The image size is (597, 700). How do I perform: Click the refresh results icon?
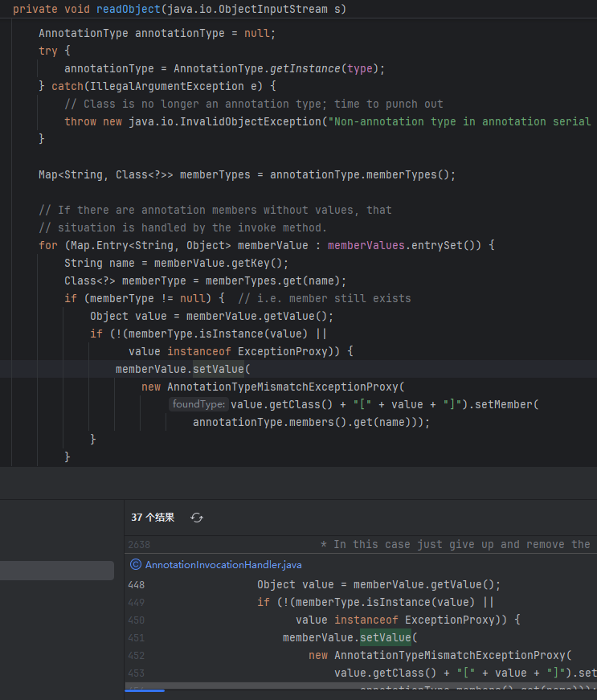coord(197,518)
